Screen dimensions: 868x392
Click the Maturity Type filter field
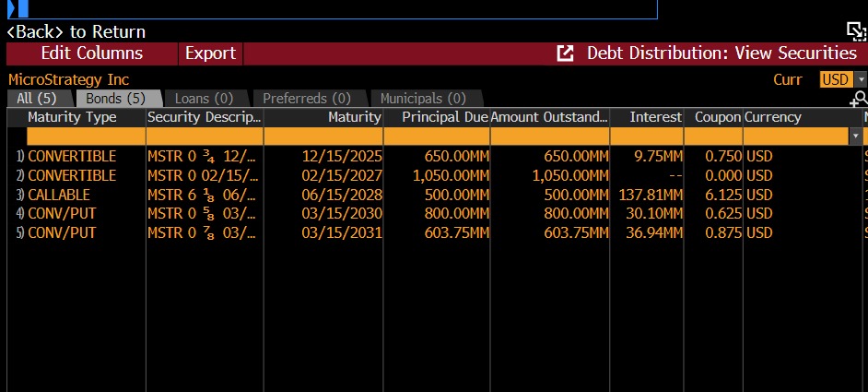coord(86,136)
